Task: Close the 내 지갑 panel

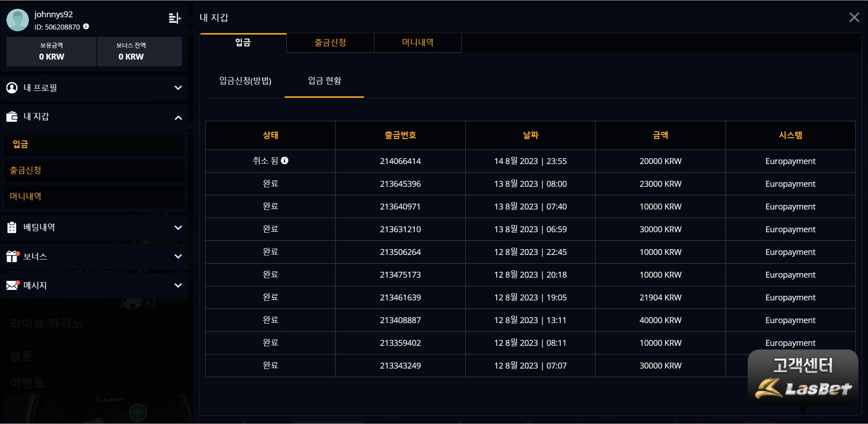Action: coord(854,17)
